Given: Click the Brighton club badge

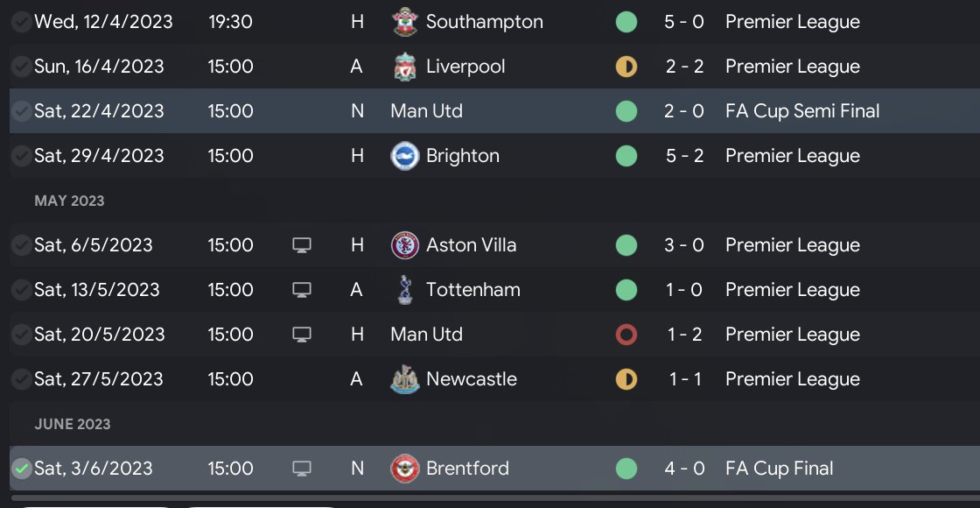Looking at the screenshot, I should (402, 156).
